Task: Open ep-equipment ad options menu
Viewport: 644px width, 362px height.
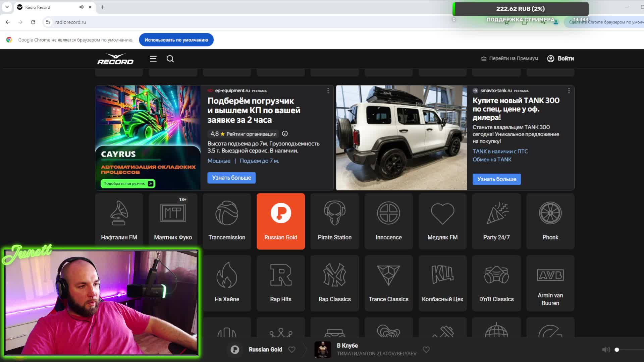Action: [x=328, y=91]
